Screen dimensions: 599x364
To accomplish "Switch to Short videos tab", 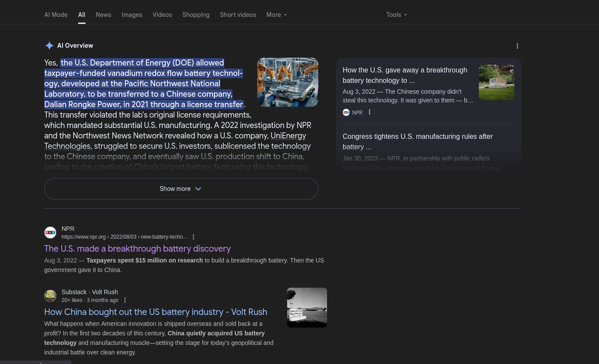I will point(238,15).
